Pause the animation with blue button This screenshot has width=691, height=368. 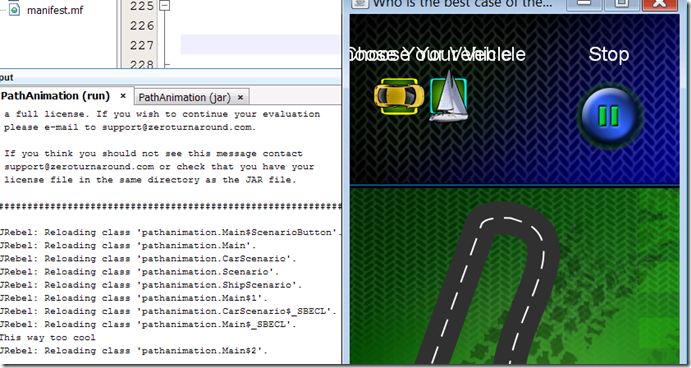(x=609, y=115)
